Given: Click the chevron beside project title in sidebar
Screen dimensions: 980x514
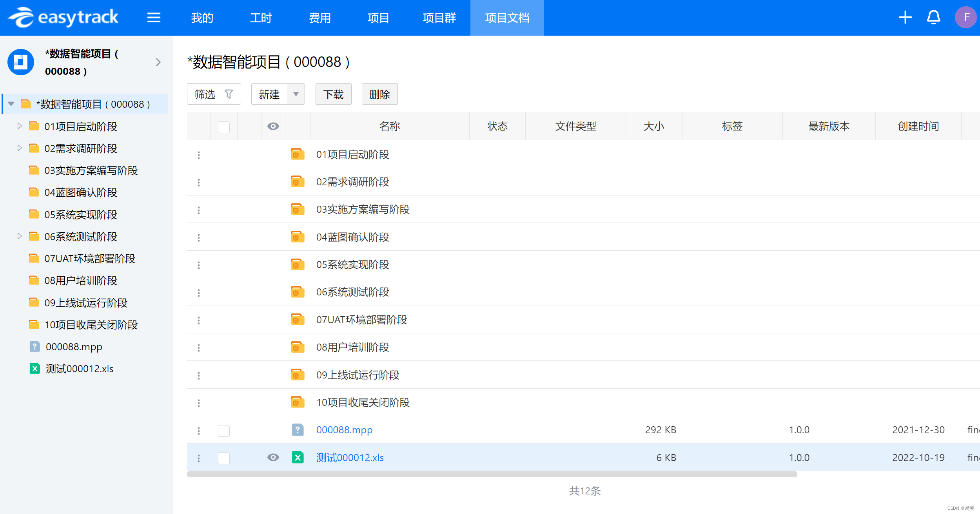Looking at the screenshot, I should [158, 62].
